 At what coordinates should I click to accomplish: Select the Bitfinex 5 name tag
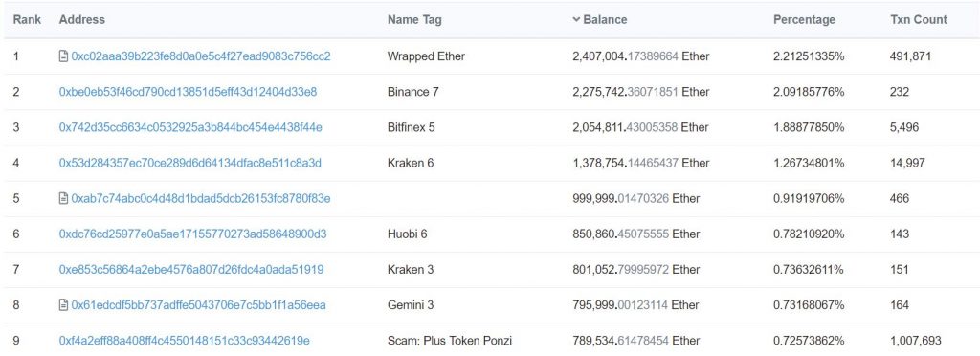coord(412,127)
